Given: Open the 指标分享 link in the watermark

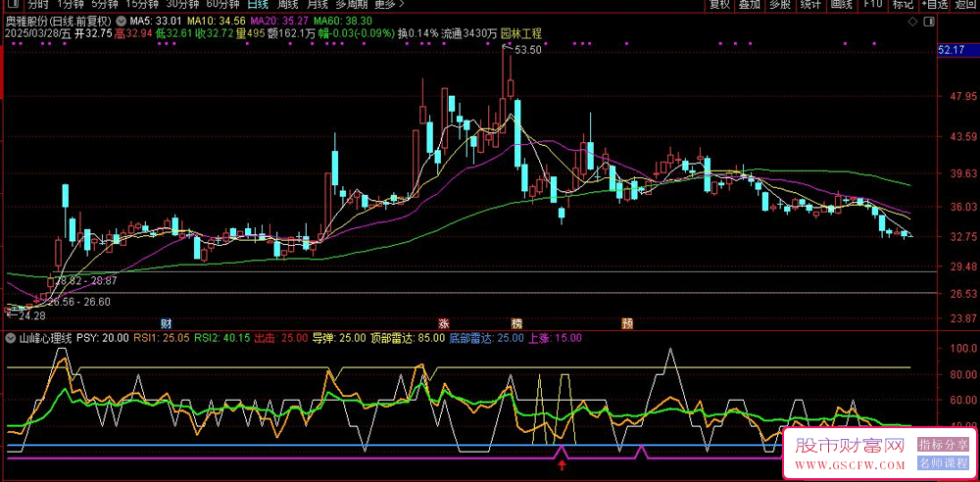Looking at the screenshot, I should (944, 445).
